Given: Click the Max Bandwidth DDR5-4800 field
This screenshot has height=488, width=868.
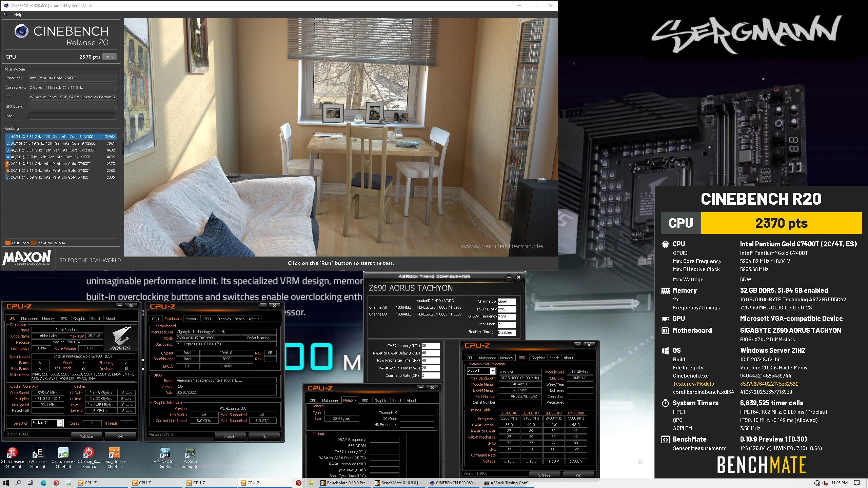Looking at the screenshot, I should point(519,378).
